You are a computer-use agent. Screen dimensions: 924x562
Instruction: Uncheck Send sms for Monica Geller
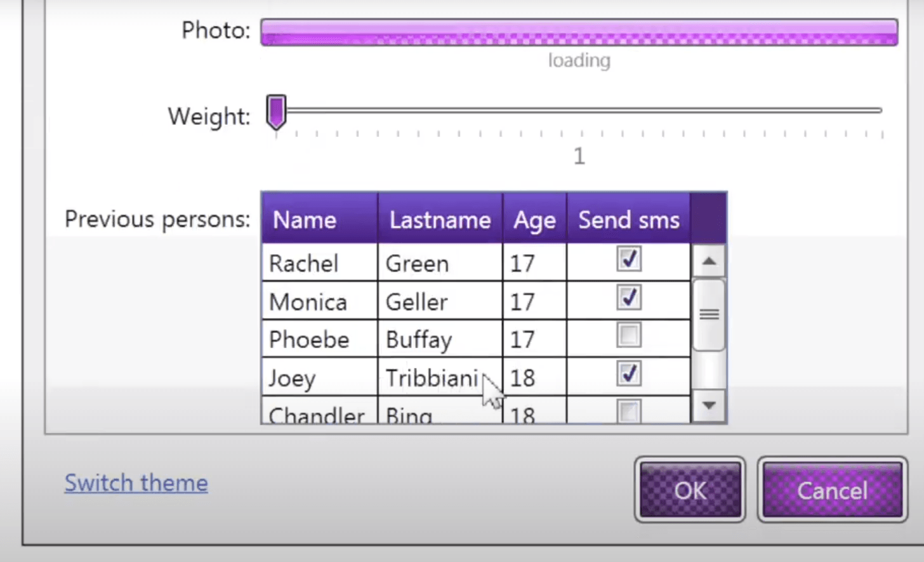(x=628, y=297)
